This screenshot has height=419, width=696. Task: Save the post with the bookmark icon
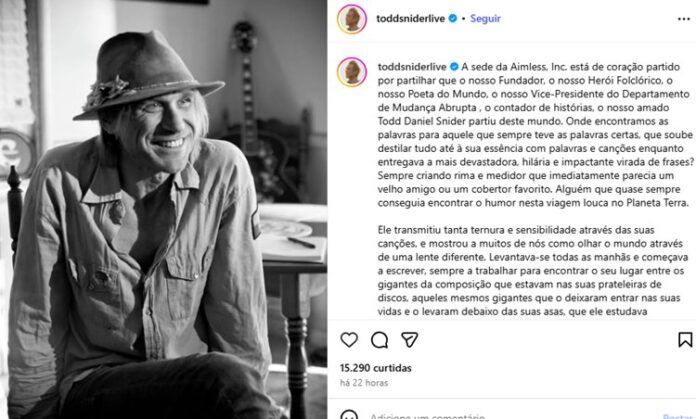[x=685, y=340]
